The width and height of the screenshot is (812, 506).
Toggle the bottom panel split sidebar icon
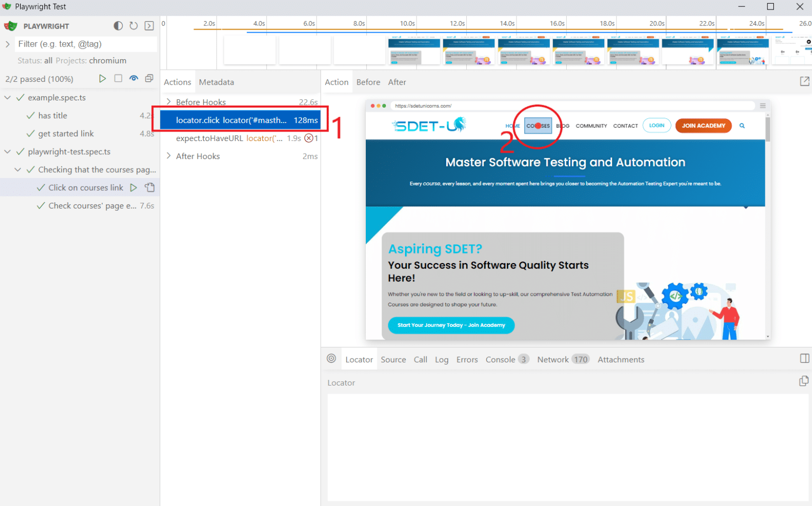coord(804,359)
